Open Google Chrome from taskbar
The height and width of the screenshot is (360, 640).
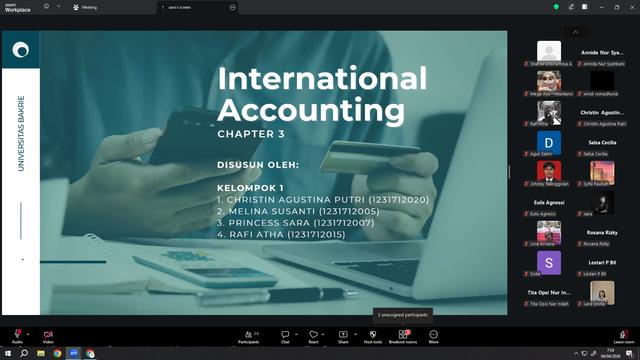tap(57, 353)
